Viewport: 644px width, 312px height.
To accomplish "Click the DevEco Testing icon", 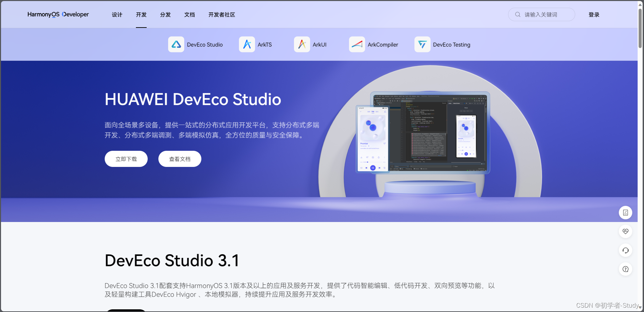I will tap(423, 44).
